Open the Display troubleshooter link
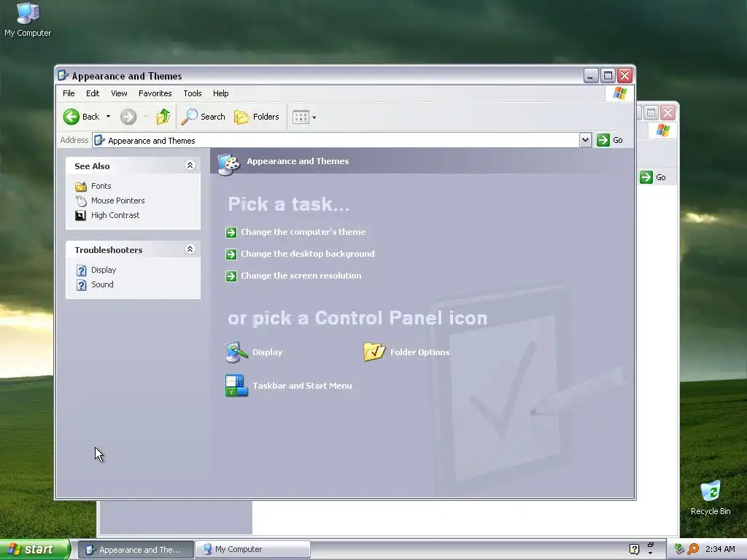Image resolution: width=747 pixels, height=560 pixels. point(104,270)
